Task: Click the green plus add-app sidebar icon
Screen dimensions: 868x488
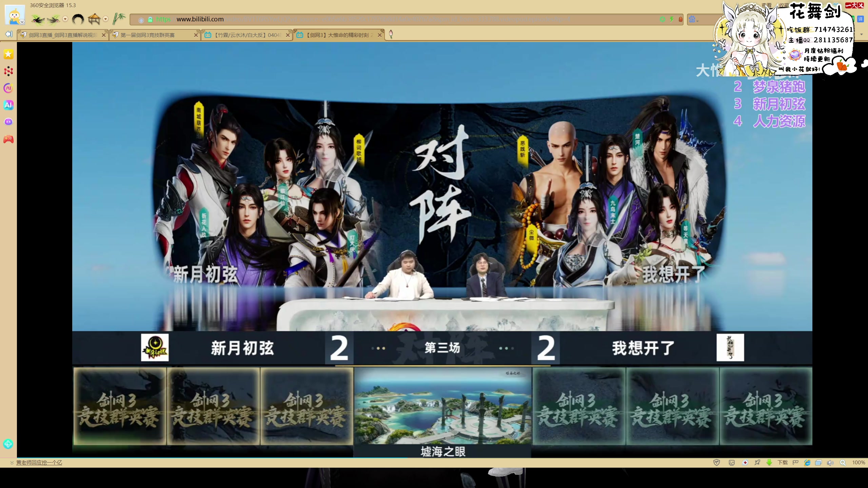Action: point(8,444)
